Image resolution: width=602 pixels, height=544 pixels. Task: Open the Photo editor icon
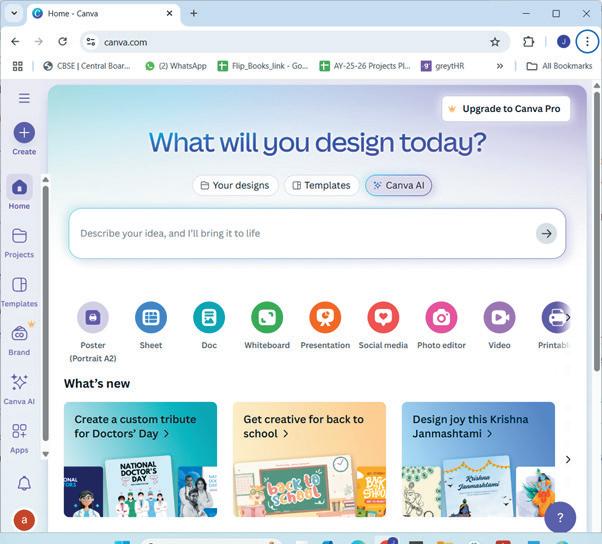[441, 317]
